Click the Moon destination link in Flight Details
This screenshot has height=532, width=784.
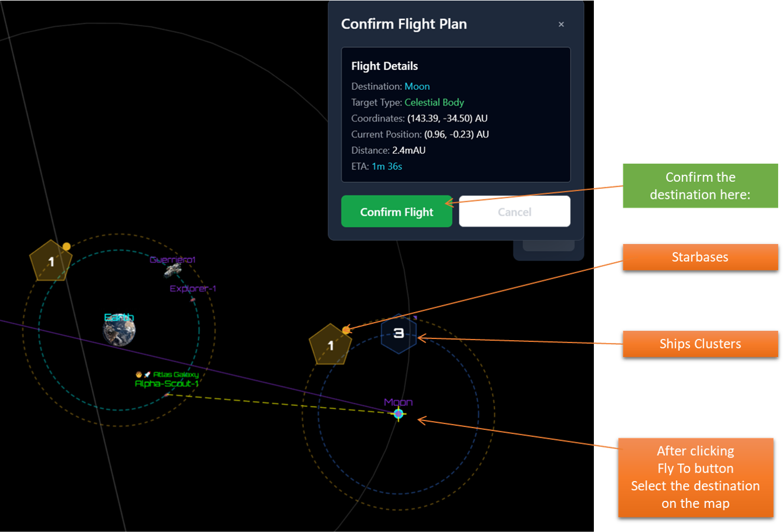click(x=417, y=86)
